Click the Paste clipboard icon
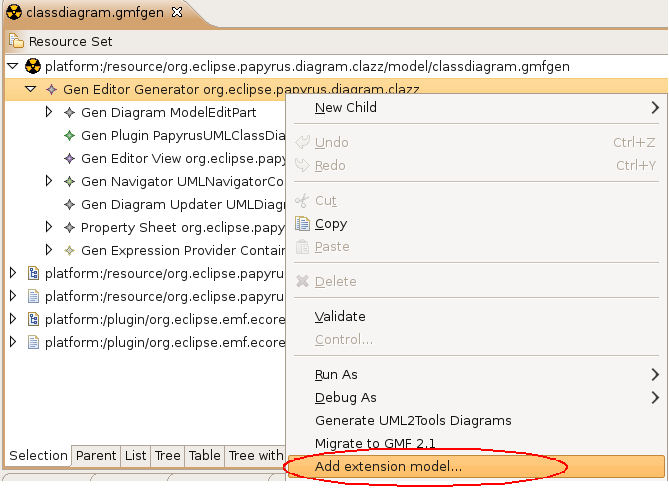The image size is (669, 489). 303,247
